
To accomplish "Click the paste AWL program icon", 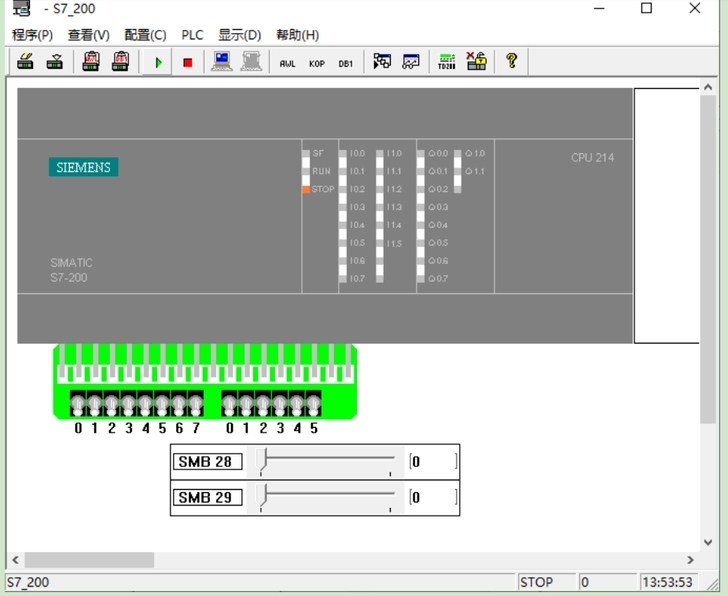I will 91,61.
